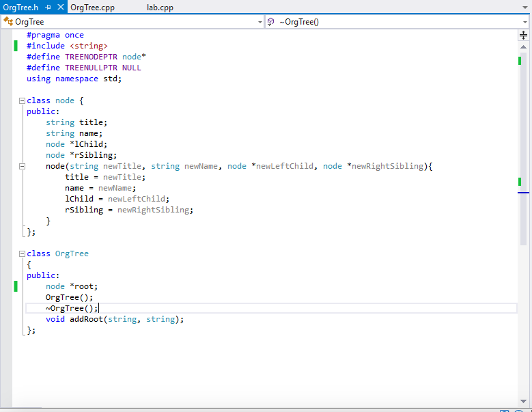Open the tab overflow dropdown arrow
Screen dimensions: 532x412
525,8
